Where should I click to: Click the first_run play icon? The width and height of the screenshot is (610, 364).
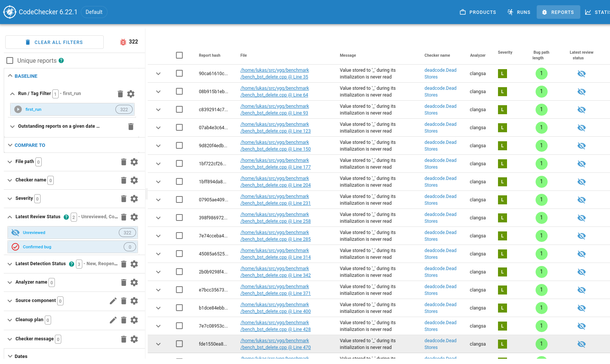[18, 109]
